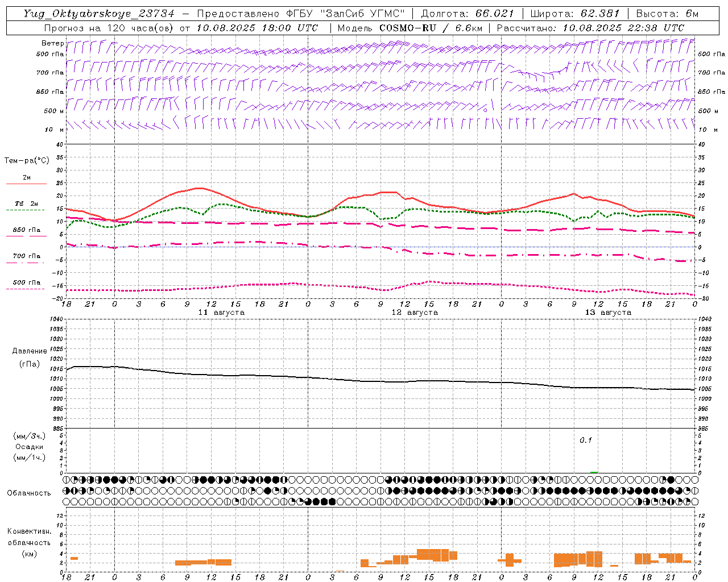Click the Ветер wind section label
The image size is (728, 582).
click(52, 43)
